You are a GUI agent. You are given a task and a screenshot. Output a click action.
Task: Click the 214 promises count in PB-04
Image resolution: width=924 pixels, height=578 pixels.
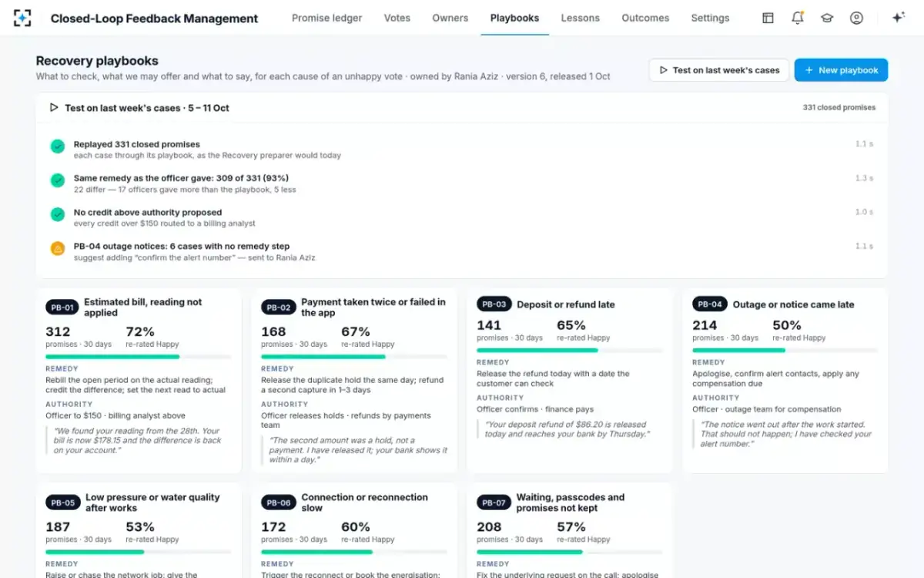[705, 325]
